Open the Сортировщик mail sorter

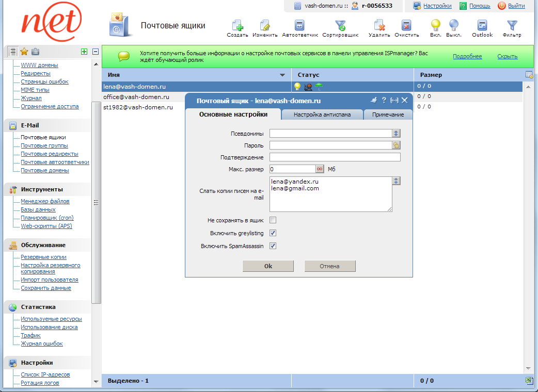click(x=340, y=26)
